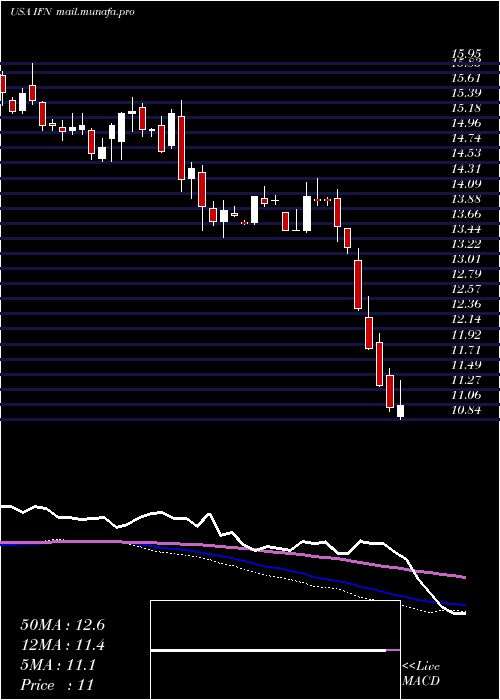Select the 15.18 price axis label

tap(466, 108)
